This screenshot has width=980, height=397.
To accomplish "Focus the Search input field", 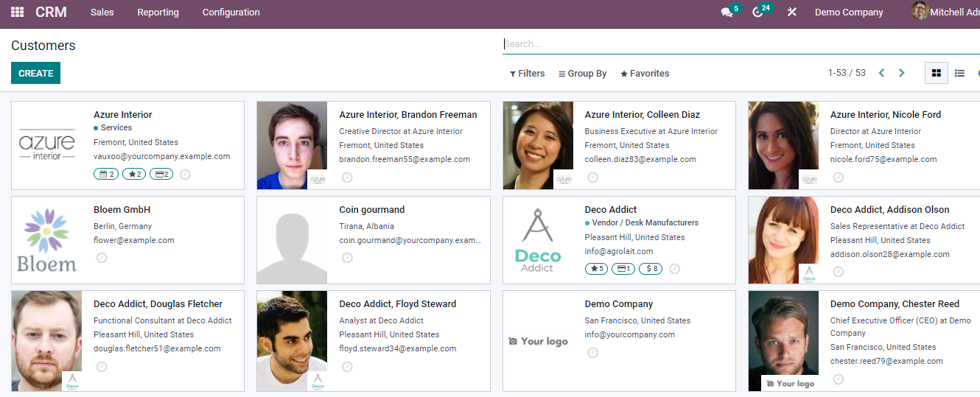I will (741, 44).
